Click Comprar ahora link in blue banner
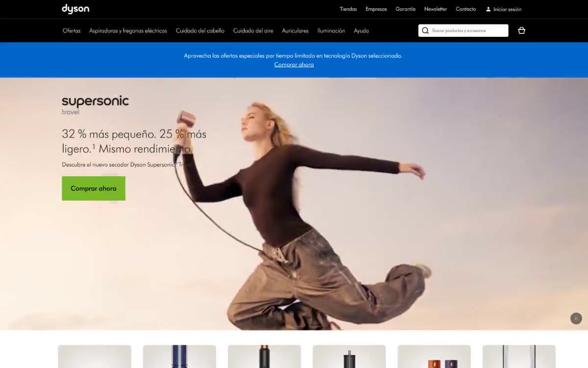 coord(294,64)
